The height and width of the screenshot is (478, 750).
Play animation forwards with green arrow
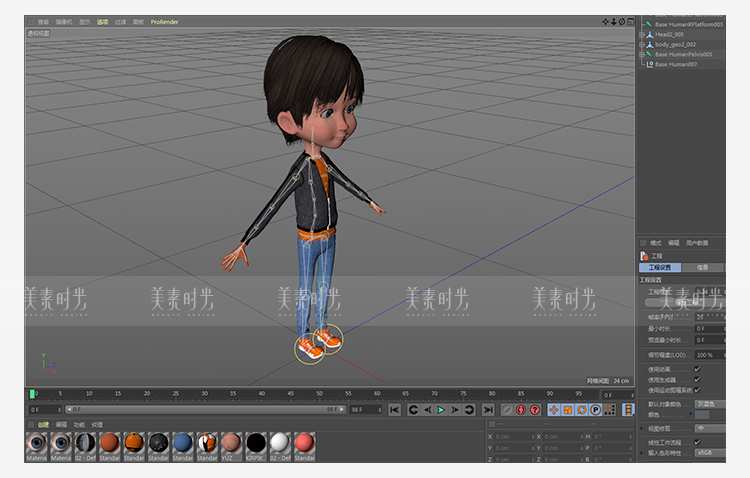click(441, 410)
